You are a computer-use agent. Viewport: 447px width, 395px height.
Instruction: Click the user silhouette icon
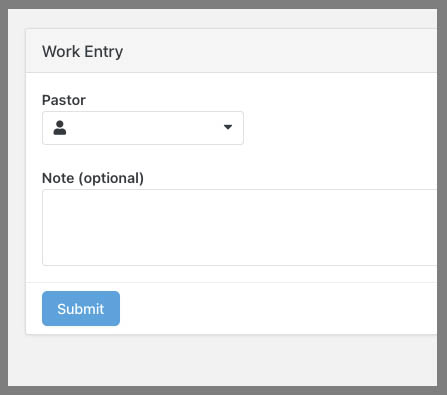click(x=60, y=128)
